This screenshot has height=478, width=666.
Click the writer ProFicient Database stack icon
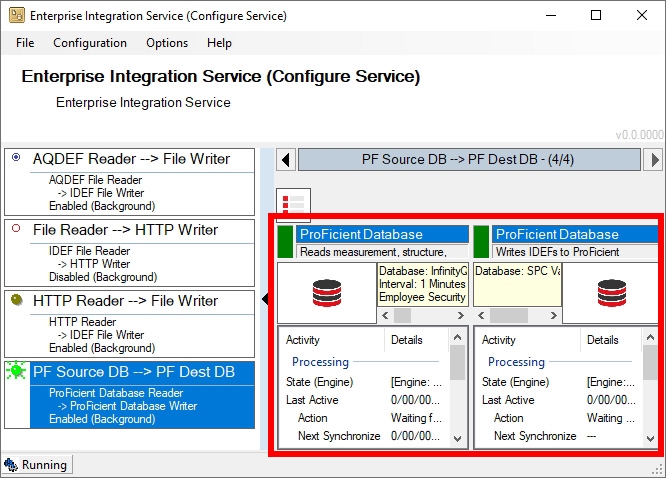612,292
